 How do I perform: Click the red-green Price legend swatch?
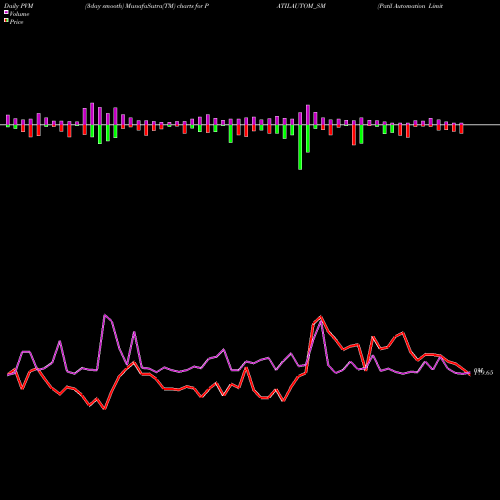pyautogui.click(x=6, y=21)
